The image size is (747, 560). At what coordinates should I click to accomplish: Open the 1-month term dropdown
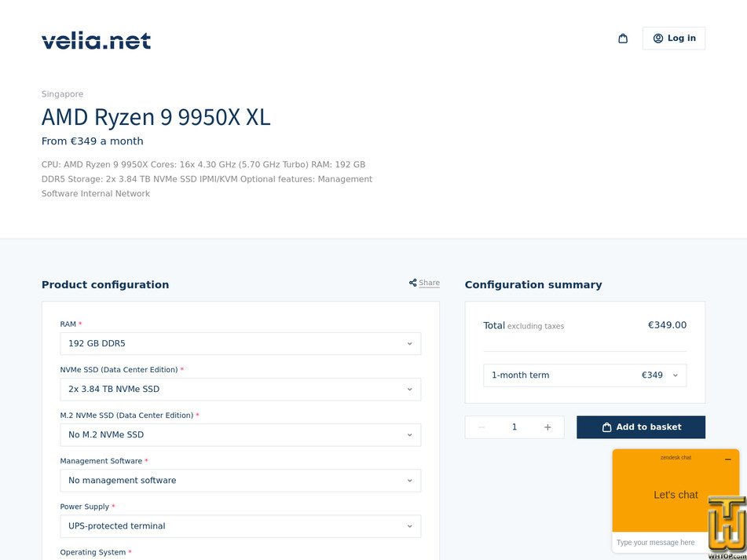point(585,375)
